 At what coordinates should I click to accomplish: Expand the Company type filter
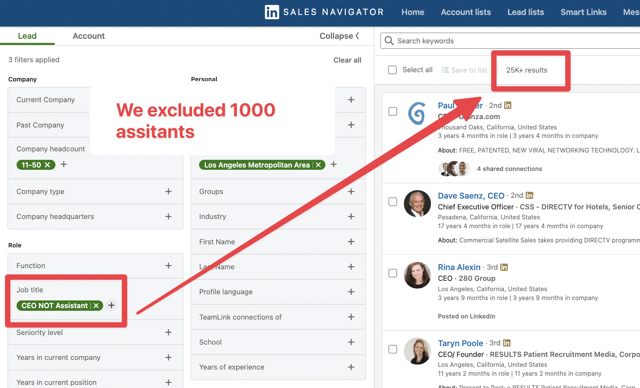pos(95,191)
